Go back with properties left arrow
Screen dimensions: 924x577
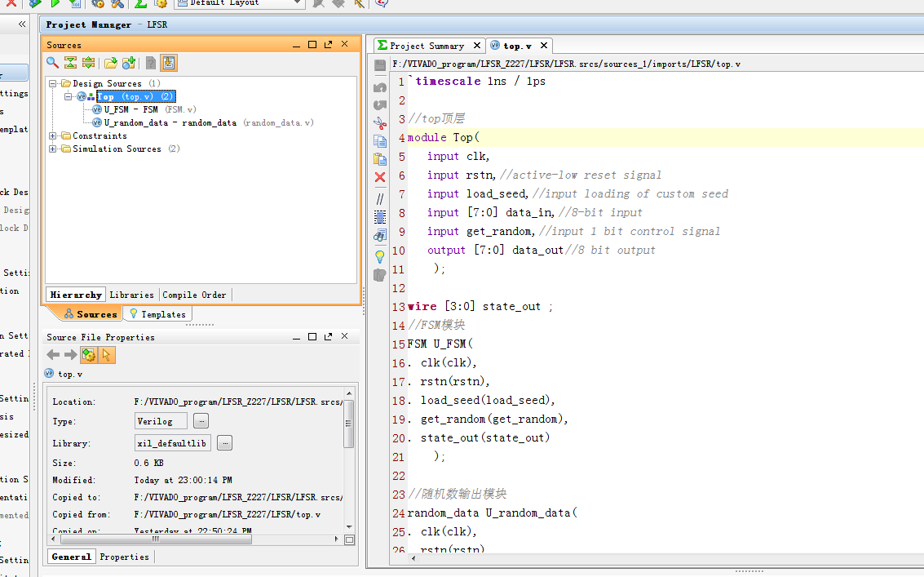point(53,354)
